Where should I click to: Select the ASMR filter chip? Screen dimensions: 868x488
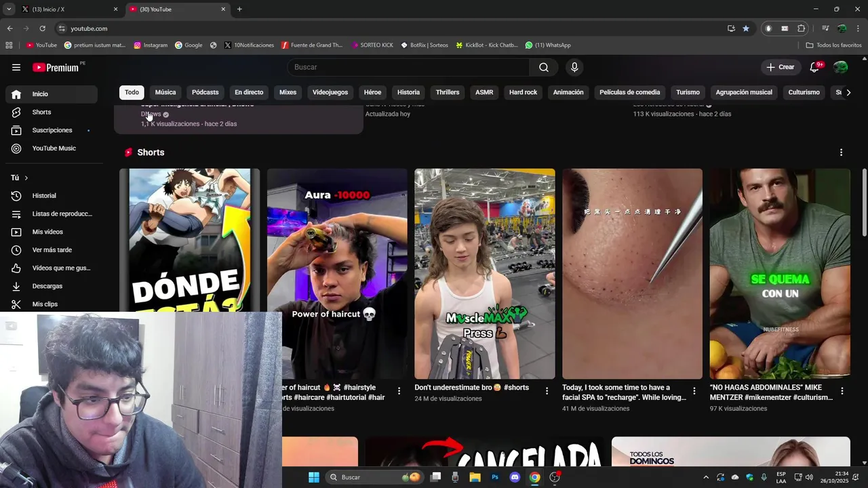click(484, 93)
